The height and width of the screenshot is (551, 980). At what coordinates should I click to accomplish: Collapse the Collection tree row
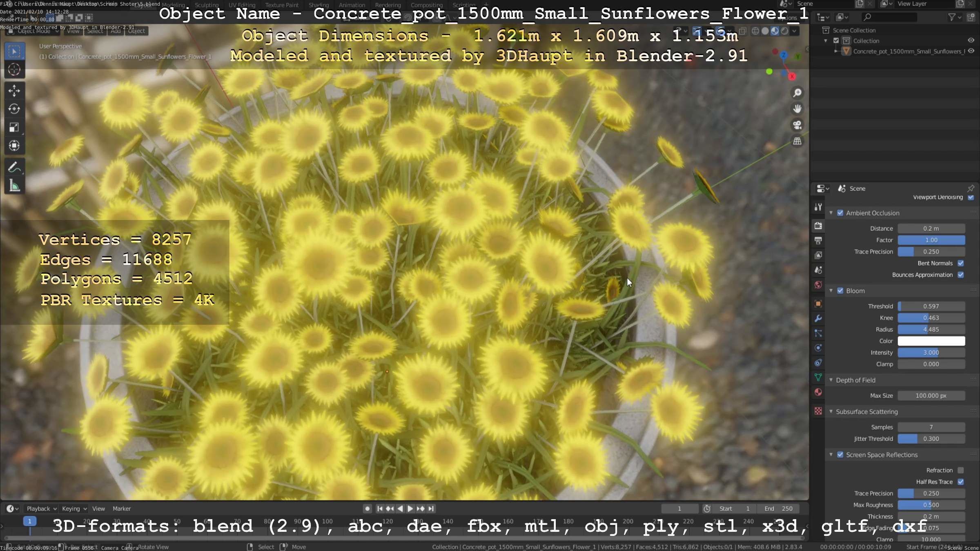pyautogui.click(x=826, y=41)
